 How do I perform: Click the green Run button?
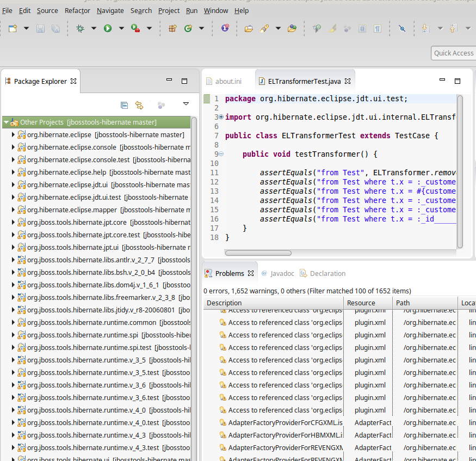(108, 28)
